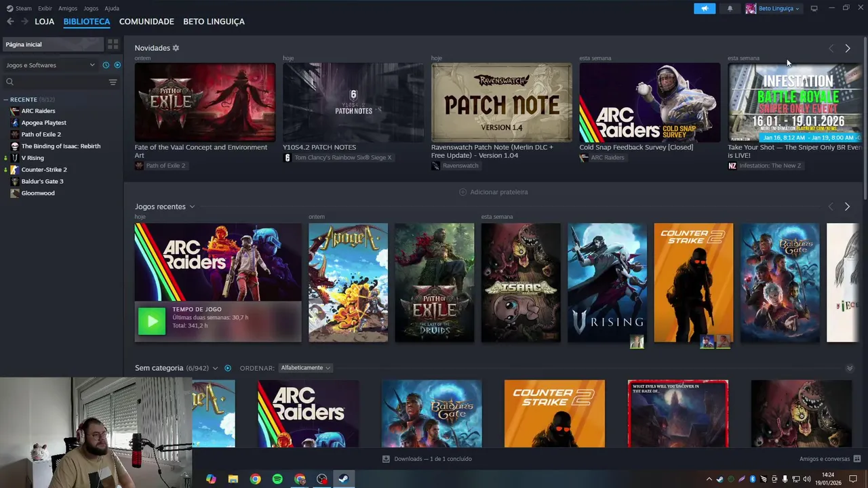This screenshot has width=868, height=488.
Task: Open the Alfabeticamente sort dropdown
Action: (x=305, y=368)
